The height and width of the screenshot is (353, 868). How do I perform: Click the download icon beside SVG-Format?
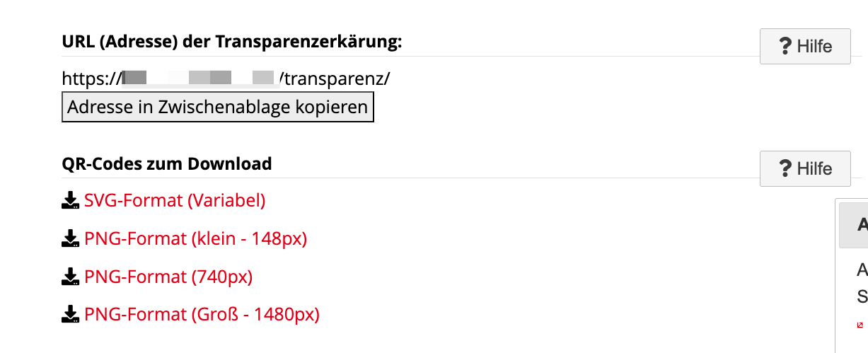point(70,201)
